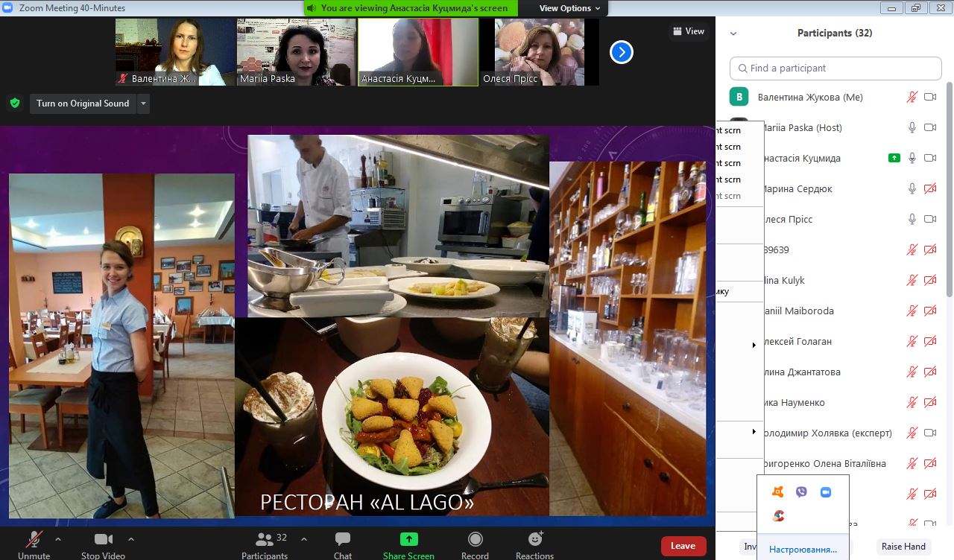Click the Avast icon in tray popup

click(778, 492)
